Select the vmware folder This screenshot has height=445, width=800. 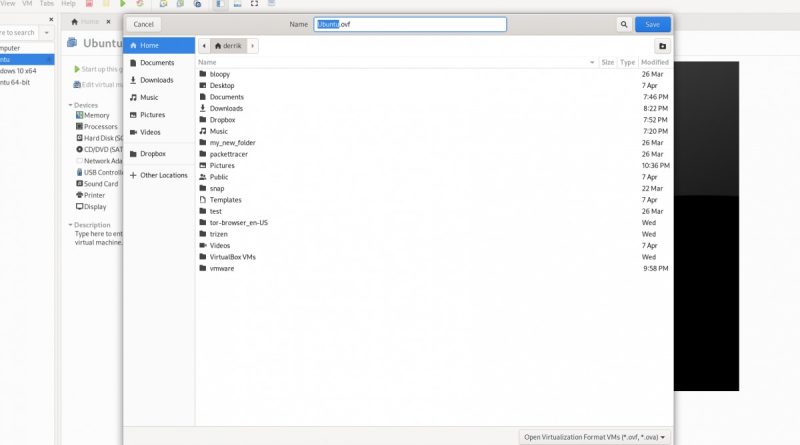point(434,268)
